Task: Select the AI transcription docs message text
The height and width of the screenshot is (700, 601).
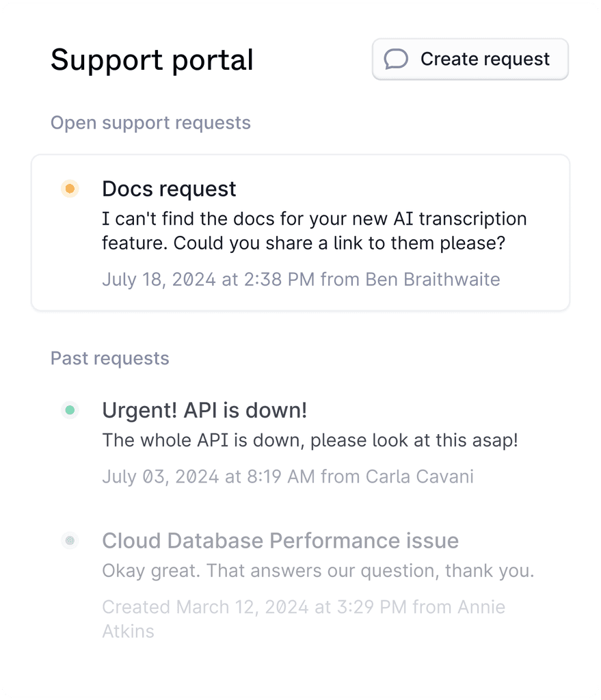Action: pyautogui.click(x=314, y=231)
